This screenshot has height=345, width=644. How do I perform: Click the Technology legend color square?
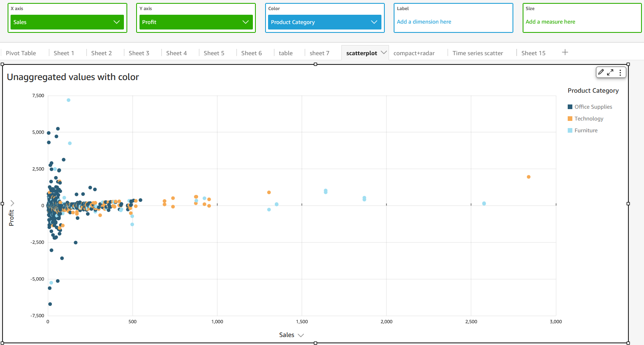click(570, 119)
